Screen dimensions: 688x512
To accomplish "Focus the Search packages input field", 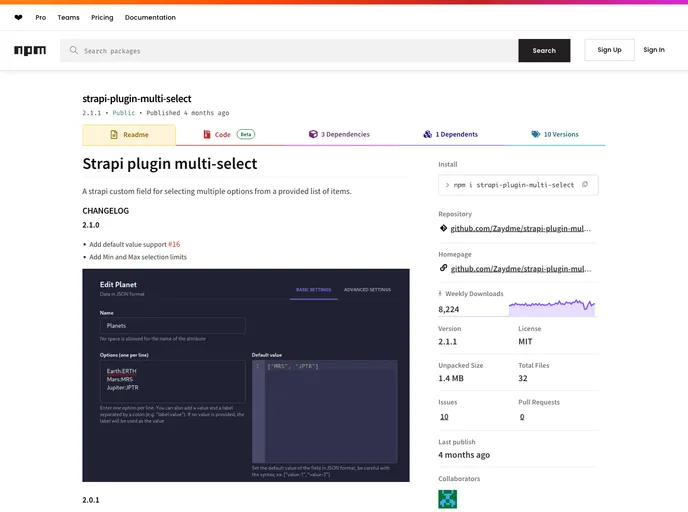I will click(289, 50).
